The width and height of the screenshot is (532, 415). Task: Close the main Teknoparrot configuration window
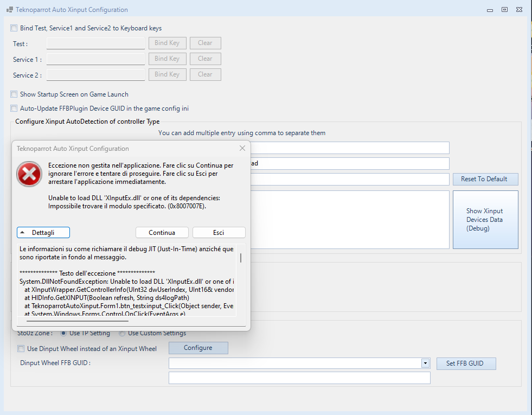point(519,10)
